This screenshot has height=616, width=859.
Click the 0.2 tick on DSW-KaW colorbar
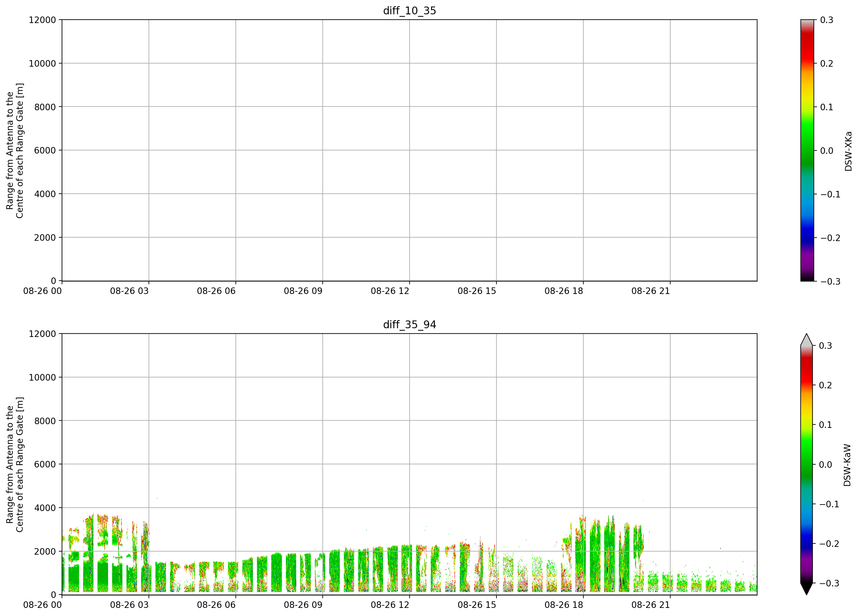pyautogui.click(x=826, y=385)
